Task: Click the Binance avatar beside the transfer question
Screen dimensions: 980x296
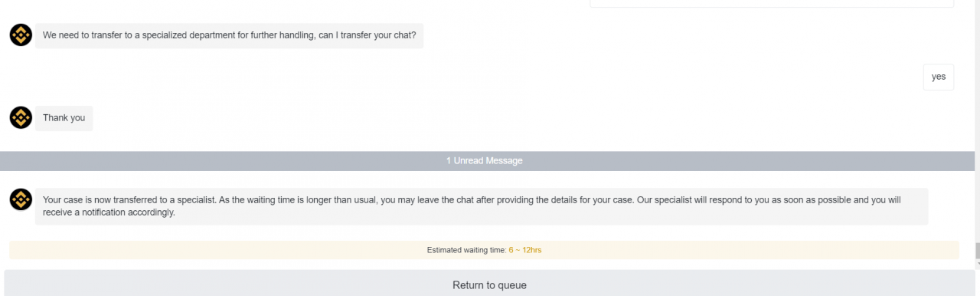Action: coord(21,35)
